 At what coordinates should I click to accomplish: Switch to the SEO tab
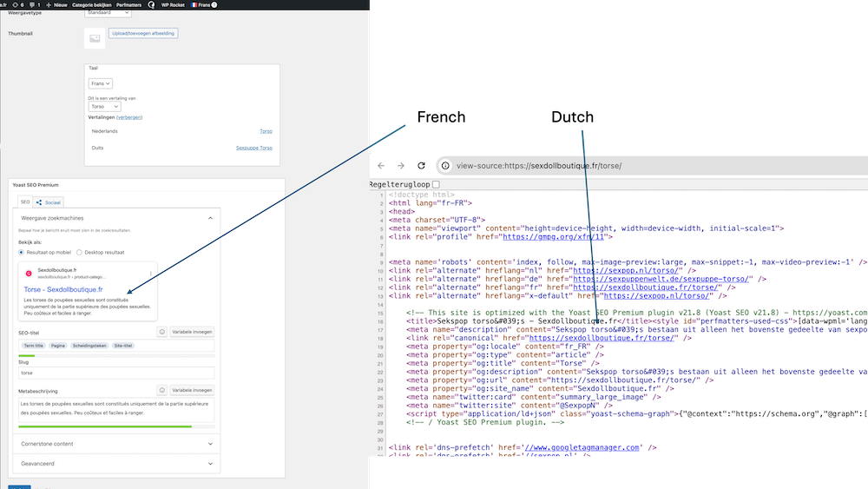(x=25, y=202)
